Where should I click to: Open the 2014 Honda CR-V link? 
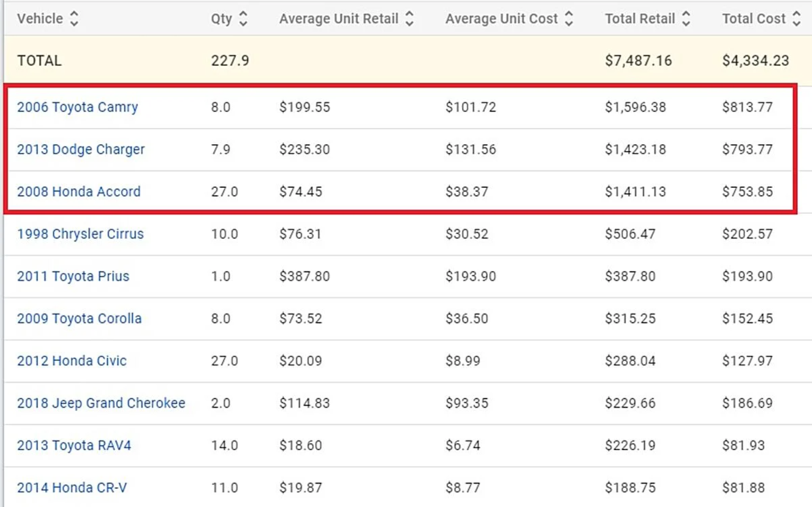[x=72, y=488]
